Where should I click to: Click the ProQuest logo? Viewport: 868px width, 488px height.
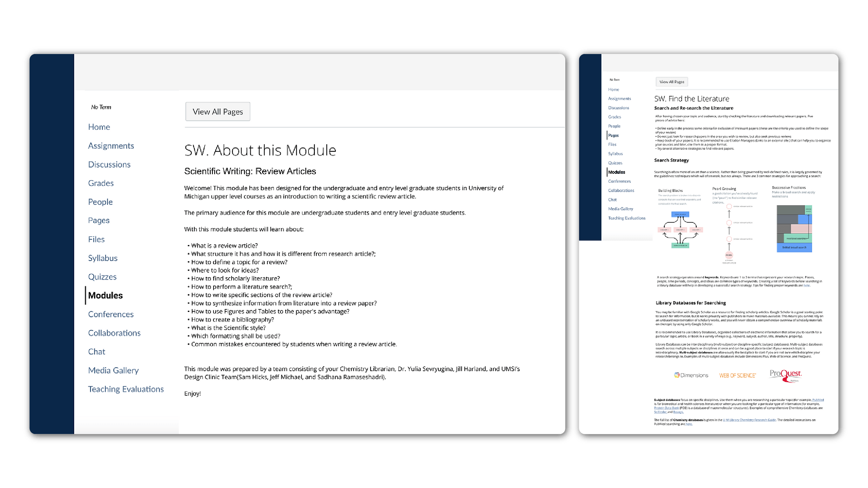785,376
